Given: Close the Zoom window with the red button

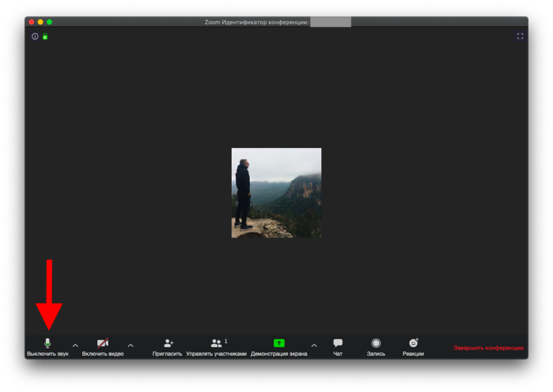Looking at the screenshot, I should (x=31, y=22).
